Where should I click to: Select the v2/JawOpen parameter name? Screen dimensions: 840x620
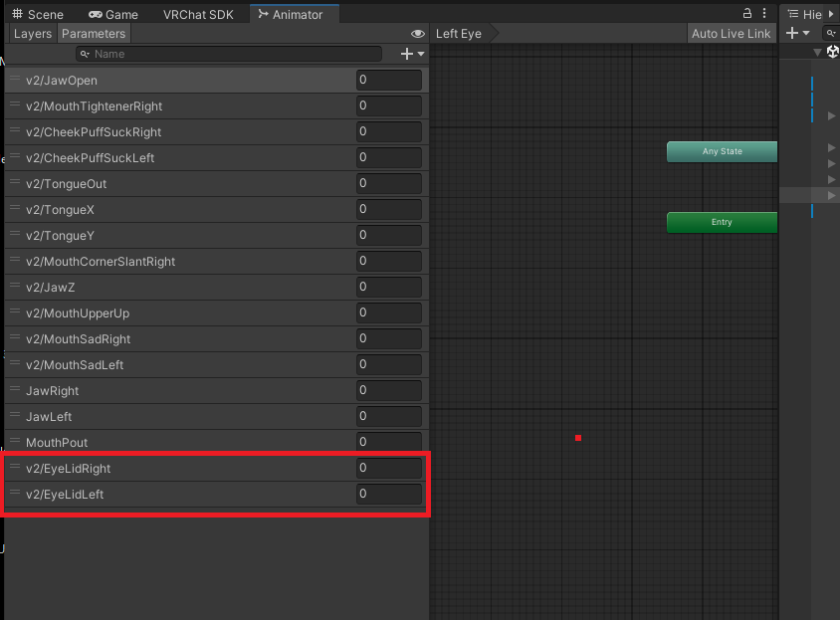[62, 81]
